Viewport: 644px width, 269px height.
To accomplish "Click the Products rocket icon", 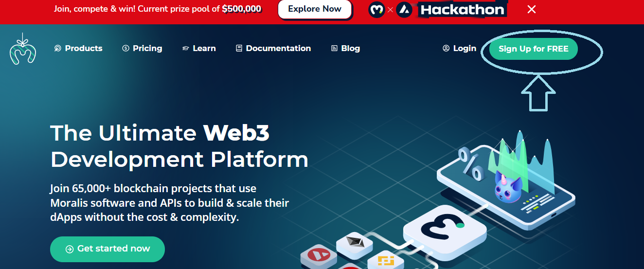I will point(58,48).
